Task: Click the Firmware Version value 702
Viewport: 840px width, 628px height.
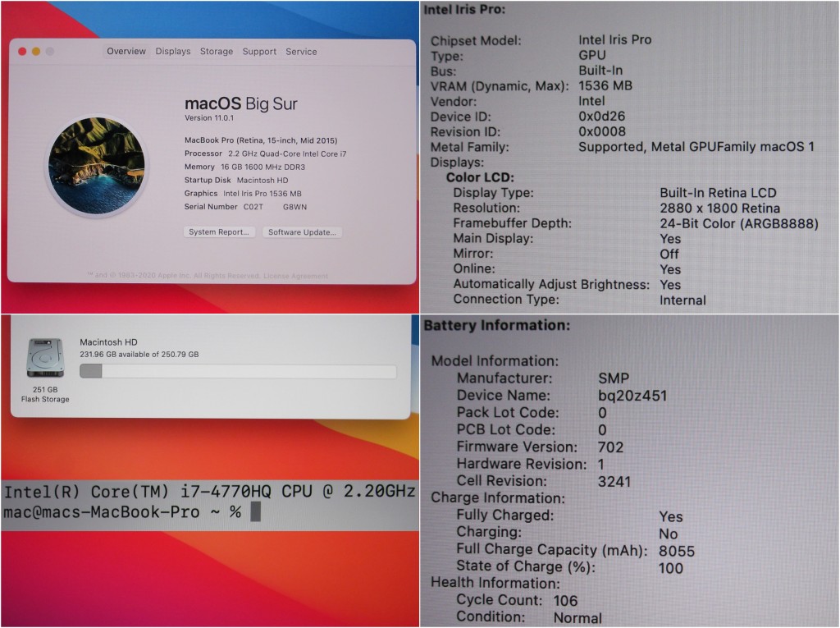Action: [610, 447]
